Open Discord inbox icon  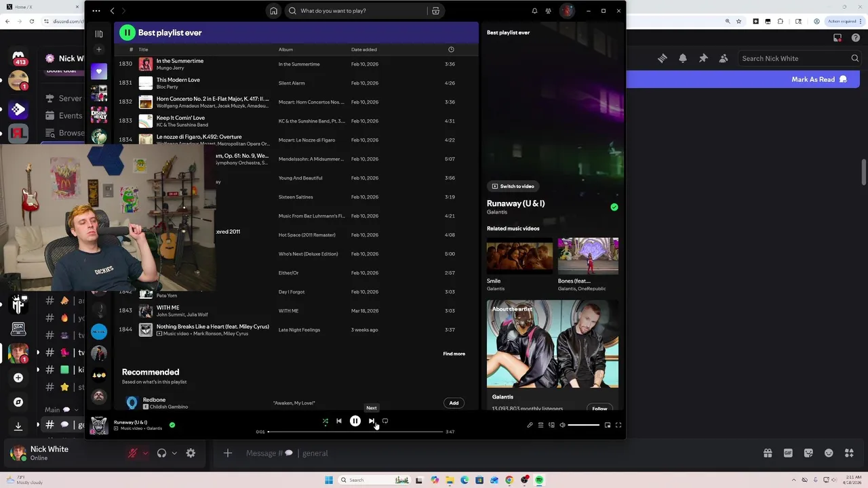838,37
